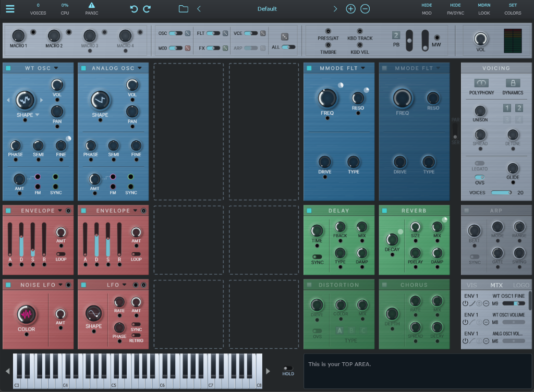Redo the last change
The width and height of the screenshot is (534, 392).
(x=147, y=9)
